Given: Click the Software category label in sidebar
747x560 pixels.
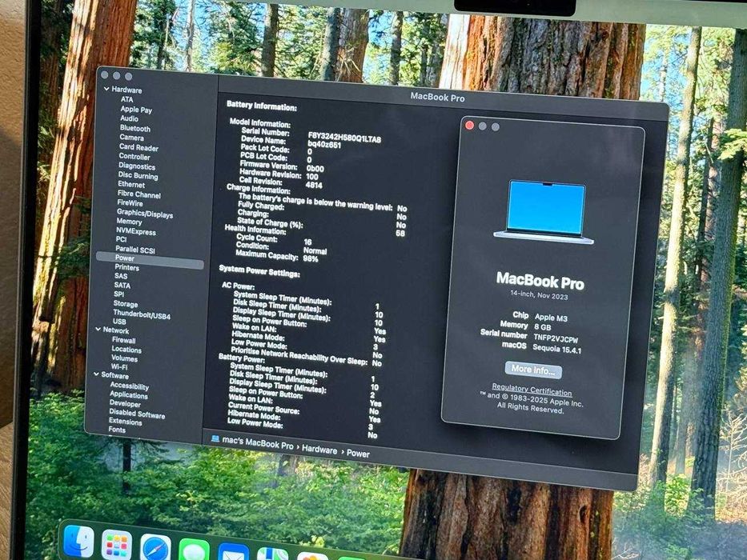Looking at the screenshot, I should point(114,375).
